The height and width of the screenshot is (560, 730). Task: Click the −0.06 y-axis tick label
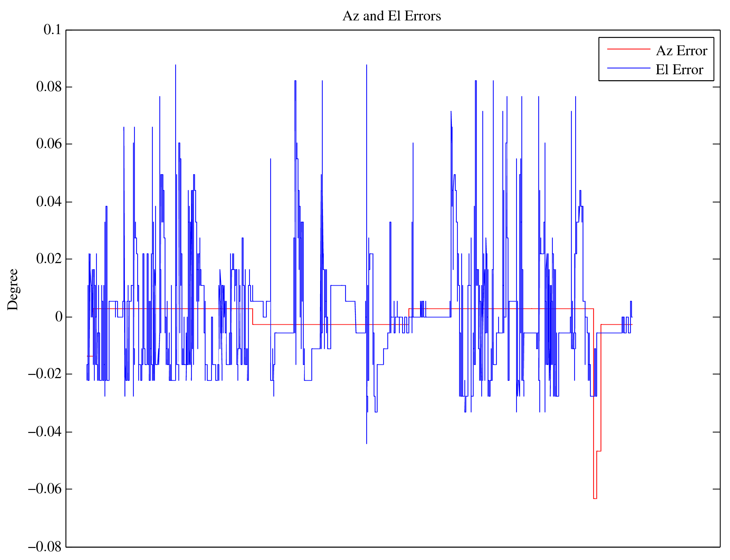(x=45, y=489)
